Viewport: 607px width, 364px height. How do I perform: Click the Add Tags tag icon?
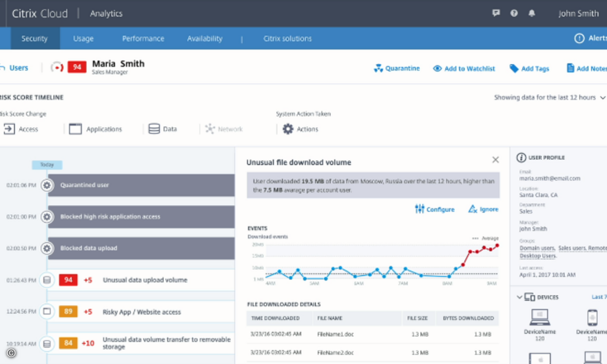514,68
